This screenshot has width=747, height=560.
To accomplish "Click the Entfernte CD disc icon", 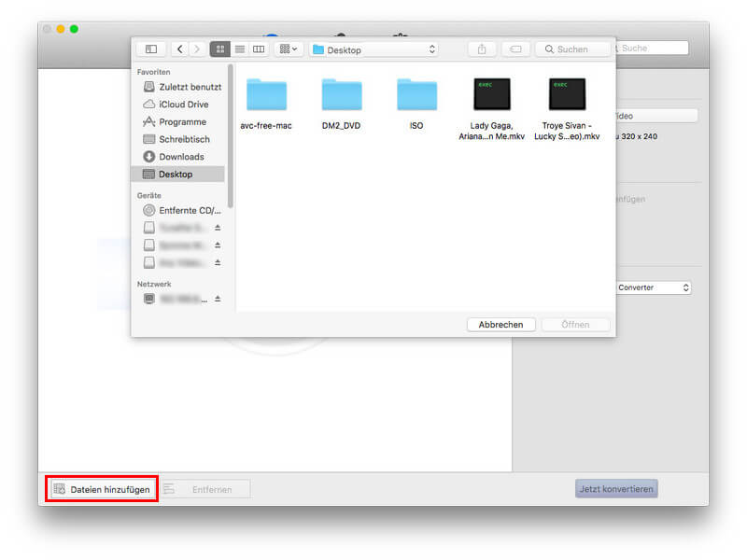I will coord(149,210).
